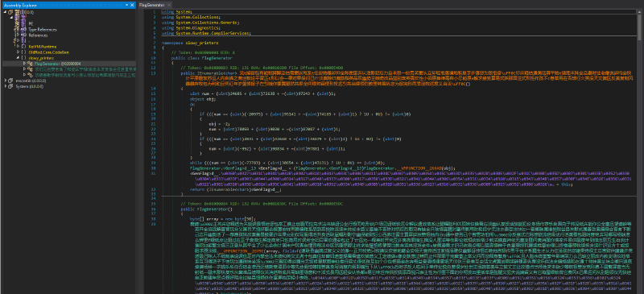Click line number 31 in the gutter
644x294 pixels.
tap(153, 173)
